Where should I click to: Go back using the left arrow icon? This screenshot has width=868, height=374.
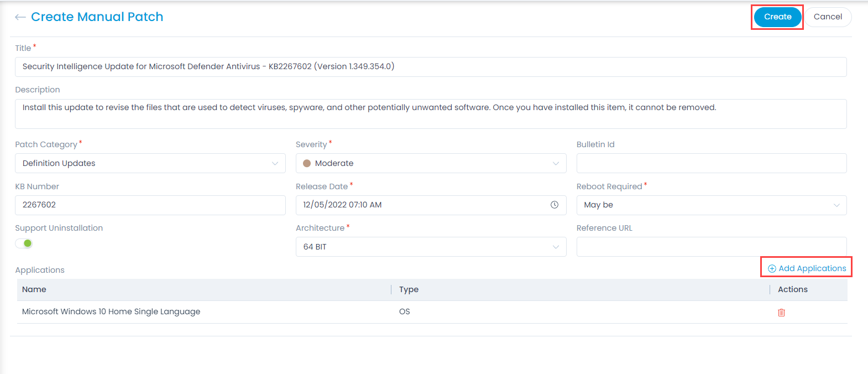20,17
